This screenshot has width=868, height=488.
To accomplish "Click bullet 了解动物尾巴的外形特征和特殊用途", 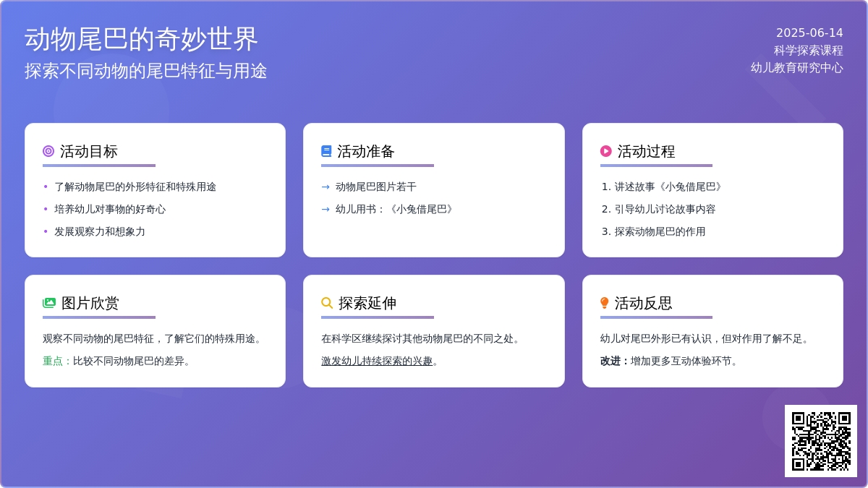I will tap(135, 187).
